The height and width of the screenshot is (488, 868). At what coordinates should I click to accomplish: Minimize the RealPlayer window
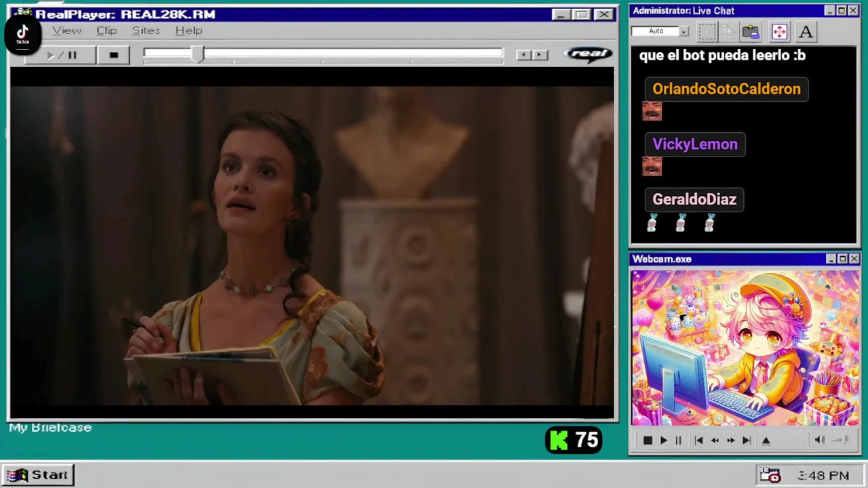[x=561, y=14]
